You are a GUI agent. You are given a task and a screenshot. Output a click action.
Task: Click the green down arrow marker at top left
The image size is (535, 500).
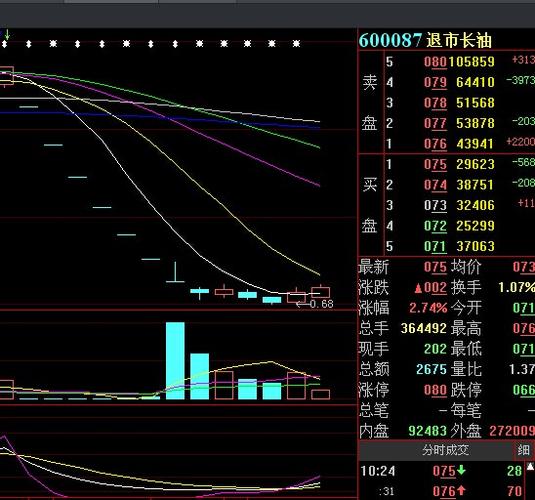7,34
